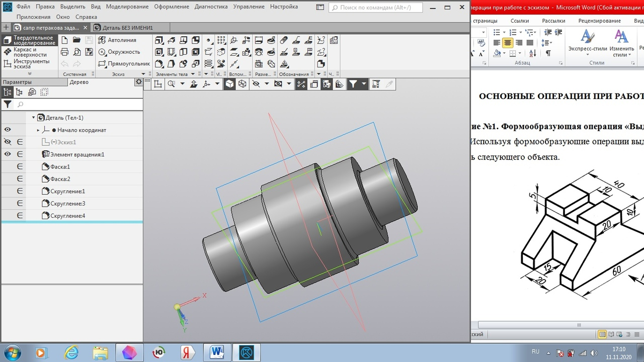Open the Изменить стили dropdown in Word
The height and width of the screenshot is (362, 644).
pos(621,45)
